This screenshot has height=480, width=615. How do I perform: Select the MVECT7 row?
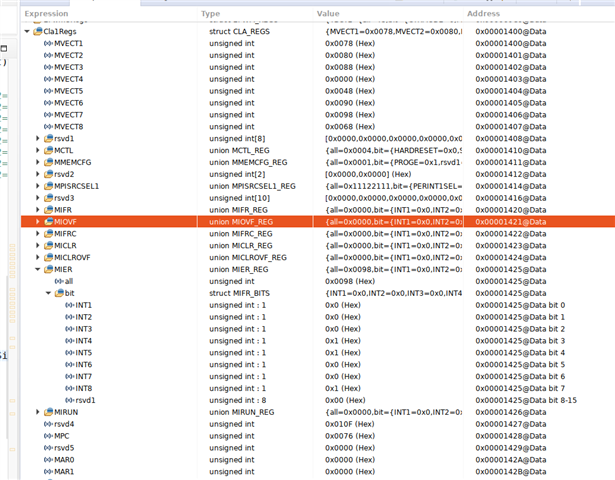coord(318,115)
